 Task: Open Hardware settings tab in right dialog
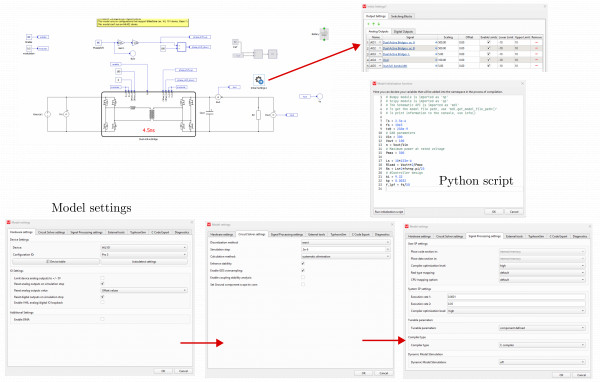pyautogui.click(x=420, y=237)
